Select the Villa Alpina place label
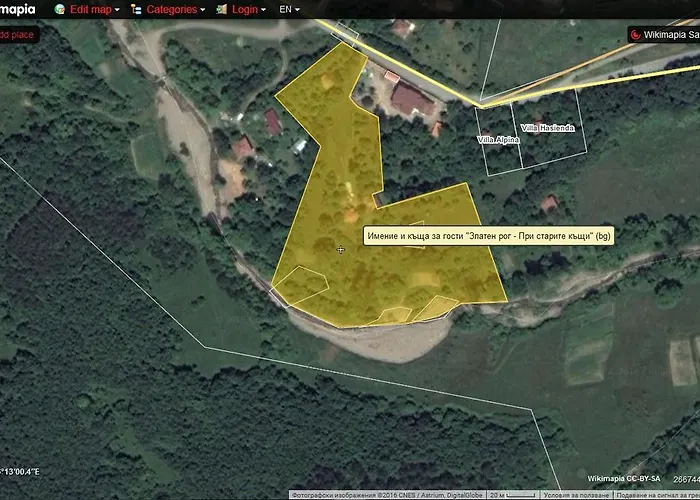Image resolution: width=700 pixels, height=500 pixels. (499, 140)
